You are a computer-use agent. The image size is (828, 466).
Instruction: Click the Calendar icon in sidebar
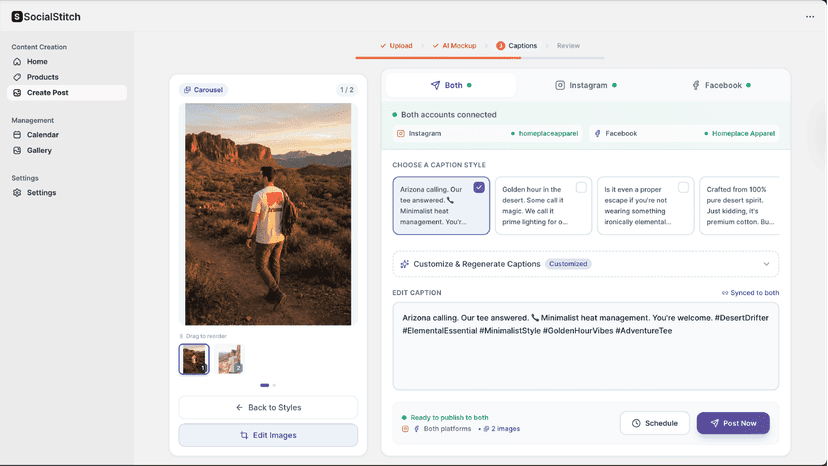click(x=17, y=135)
